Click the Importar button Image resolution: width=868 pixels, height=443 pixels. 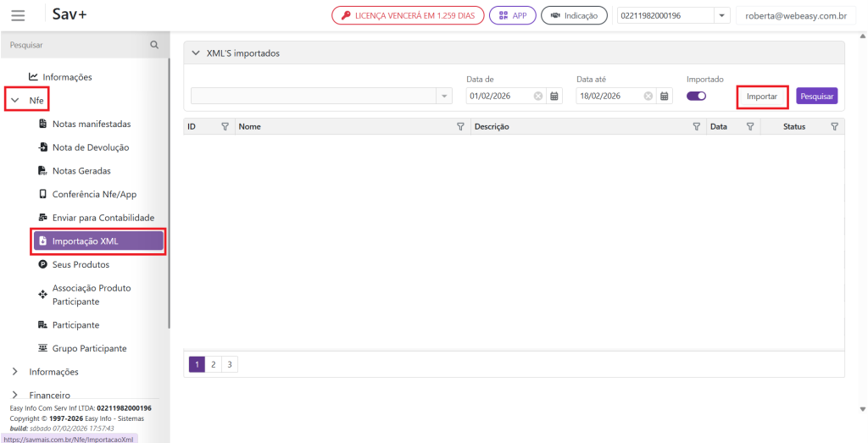(x=761, y=97)
